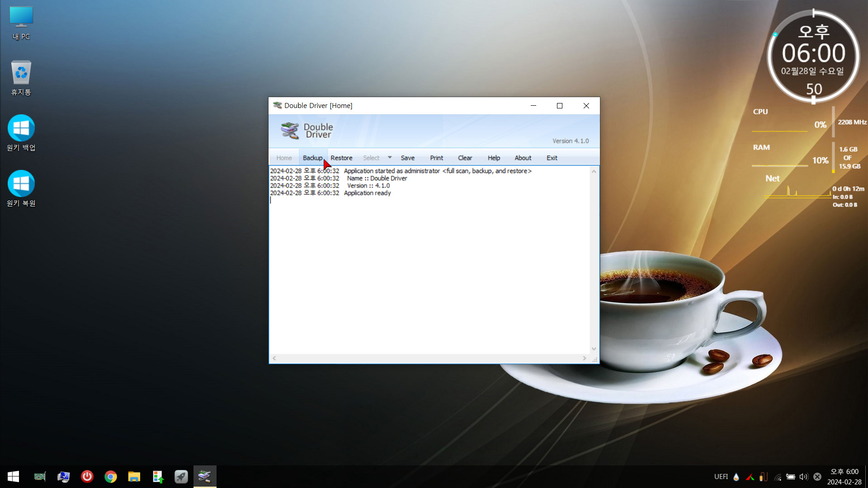Open the Restore tab in Double Driver
This screenshot has width=868, height=488.
tap(341, 158)
